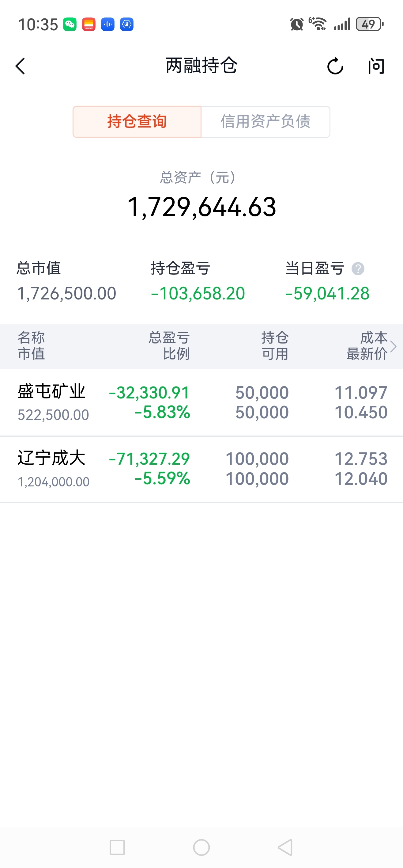Screen dimensions: 403x868
Task: Tap the Android recent apps square
Action: point(117,847)
